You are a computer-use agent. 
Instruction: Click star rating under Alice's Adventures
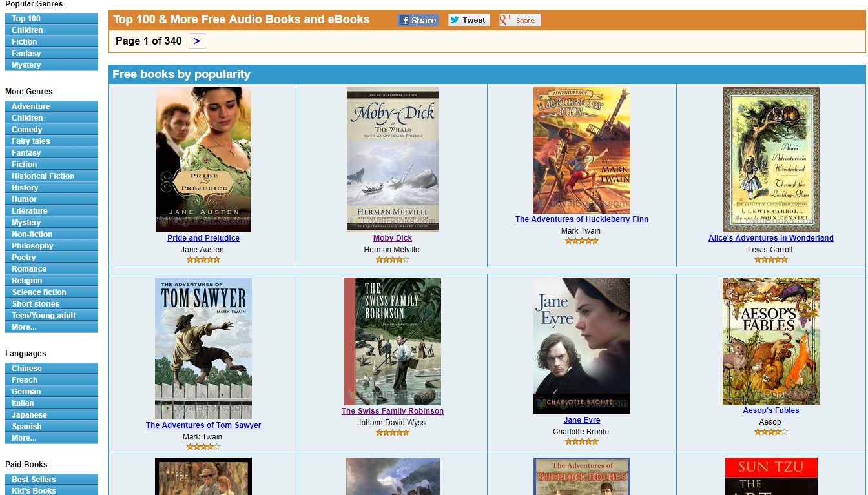click(x=771, y=259)
